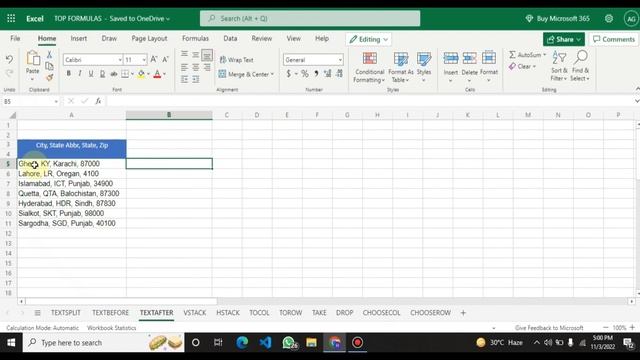Click the zoom out minus control
This screenshot has height=360, width=640.
coord(605,327)
